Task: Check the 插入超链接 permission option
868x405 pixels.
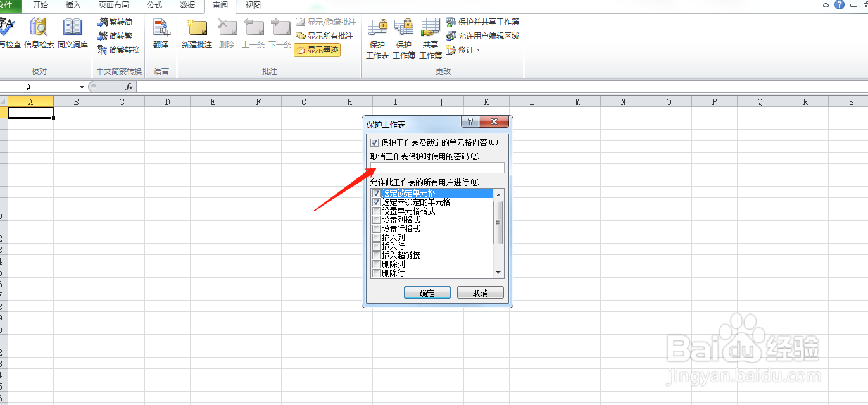Action: coord(375,255)
